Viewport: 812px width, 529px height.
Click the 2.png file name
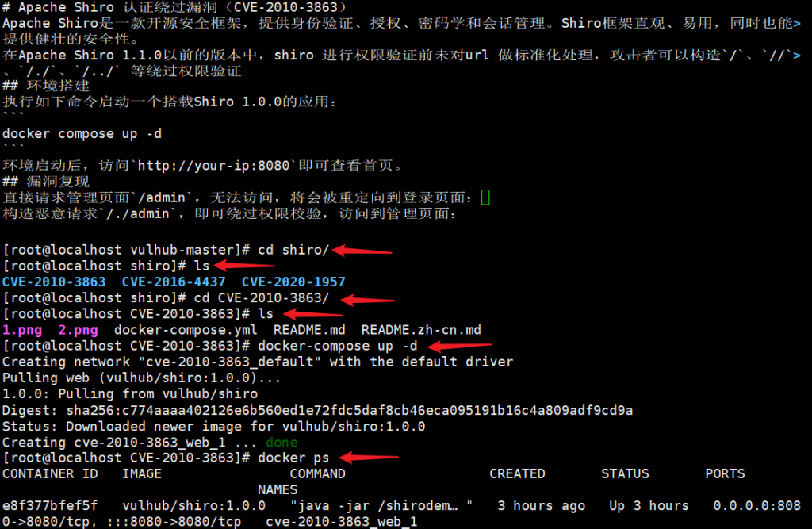[x=78, y=330]
